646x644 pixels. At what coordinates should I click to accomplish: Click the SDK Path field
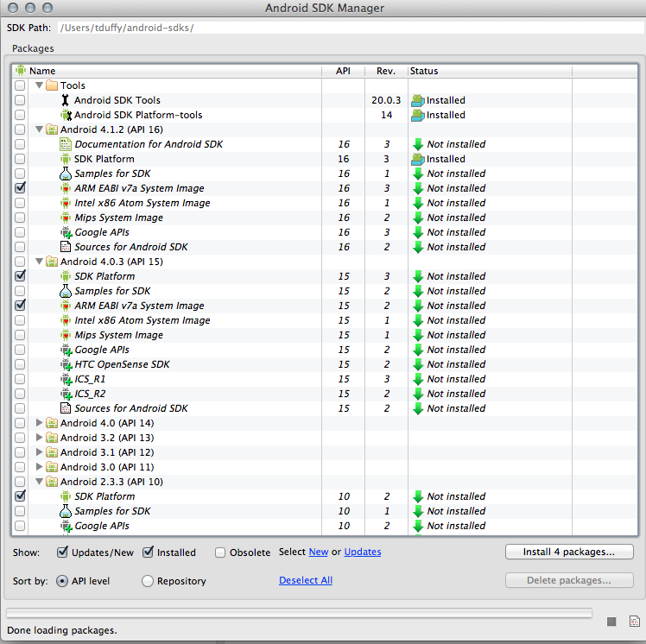[x=351, y=28]
